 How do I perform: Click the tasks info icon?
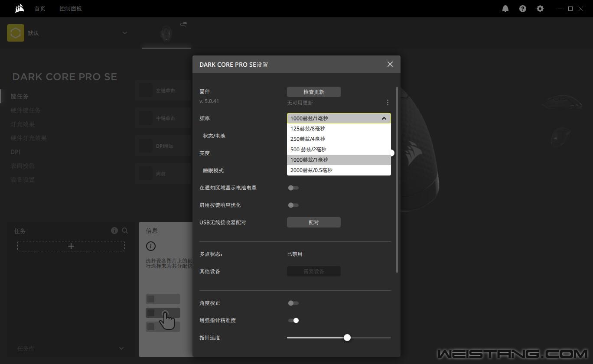click(x=114, y=231)
